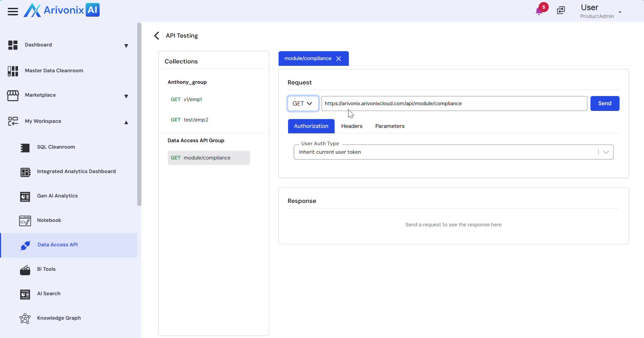Open notifications bell with 5 alerts
Screen dimensions: 644x338
(539, 11)
